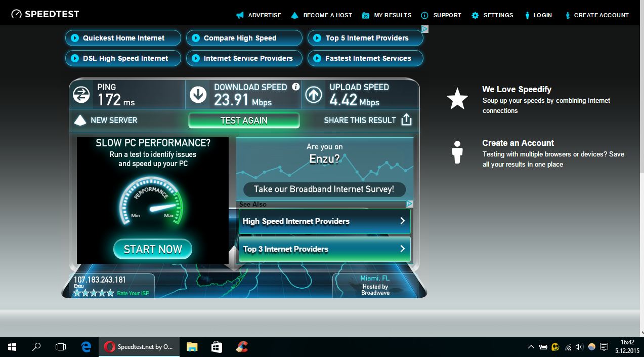Open the Compare High Speed ad link
Screen dimensions: 644x357
coord(244,38)
